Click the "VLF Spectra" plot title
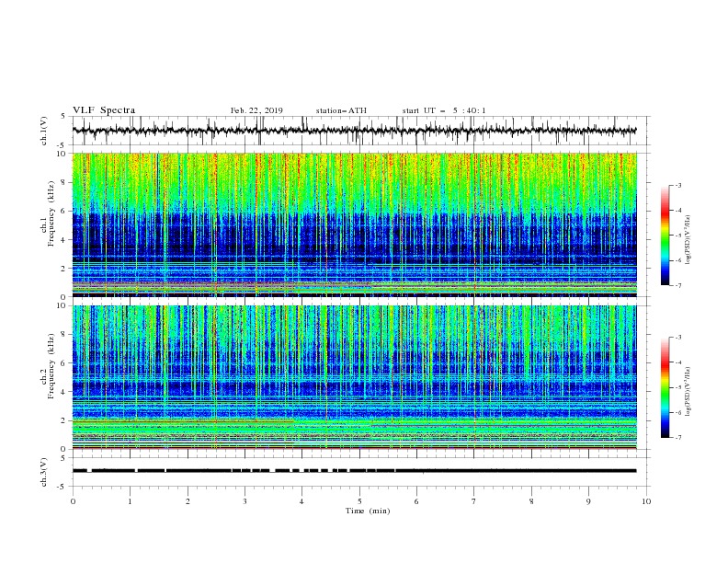The image size is (728, 563). pos(104,110)
